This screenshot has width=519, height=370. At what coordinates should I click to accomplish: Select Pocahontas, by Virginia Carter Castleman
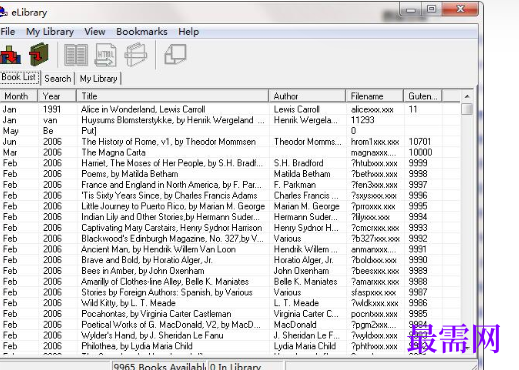156,314
